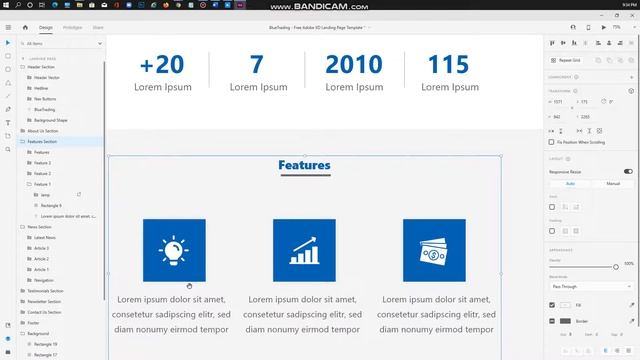Select Auto responsive resize mode

point(571,184)
